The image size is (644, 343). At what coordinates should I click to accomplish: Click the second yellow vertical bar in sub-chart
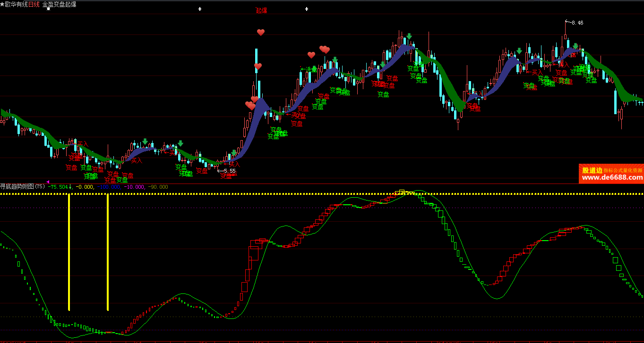tap(108, 252)
